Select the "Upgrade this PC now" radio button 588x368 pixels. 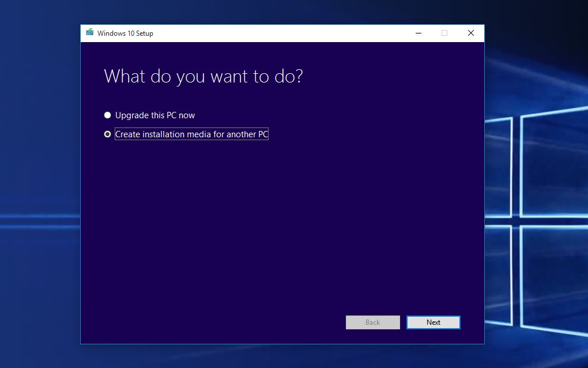[x=107, y=115]
